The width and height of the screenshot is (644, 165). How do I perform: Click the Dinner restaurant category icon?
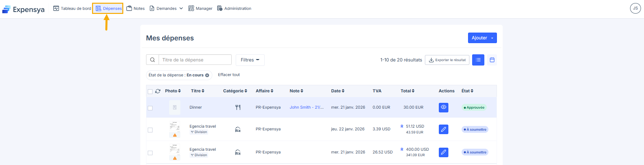(238, 107)
